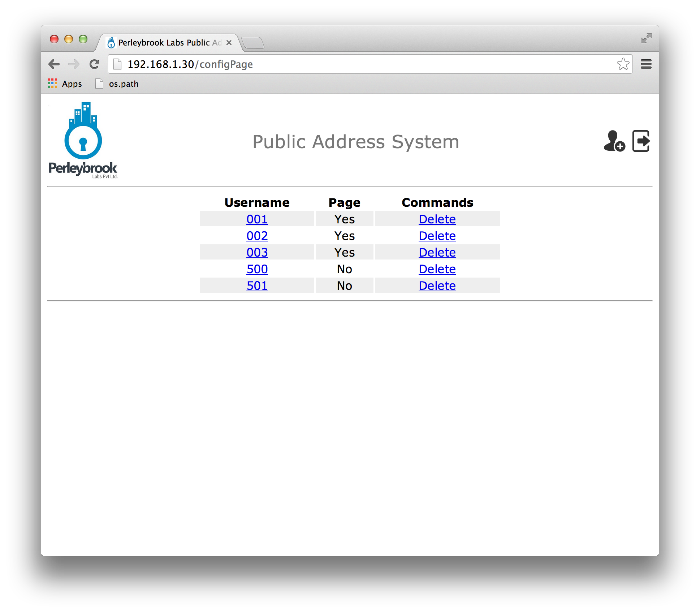
Task: Click the address bar URL field
Action: click(x=361, y=64)
